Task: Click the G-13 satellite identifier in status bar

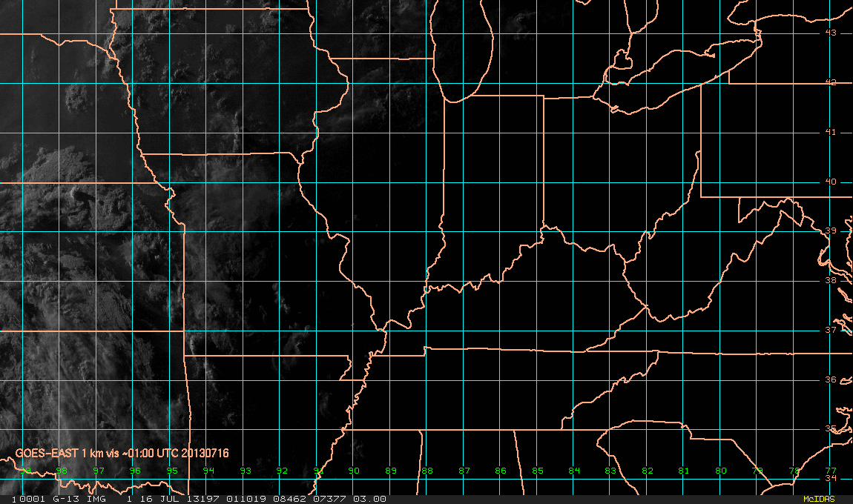Action: tap(65, 499)
